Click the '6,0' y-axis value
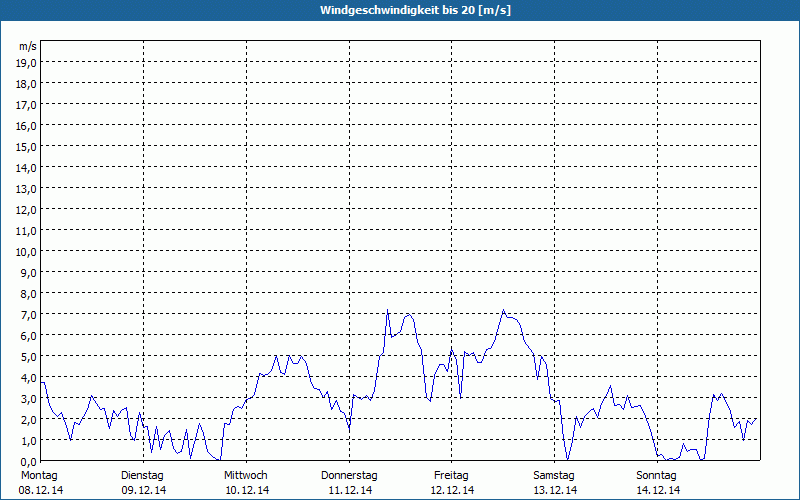 (x=30, y=336)
